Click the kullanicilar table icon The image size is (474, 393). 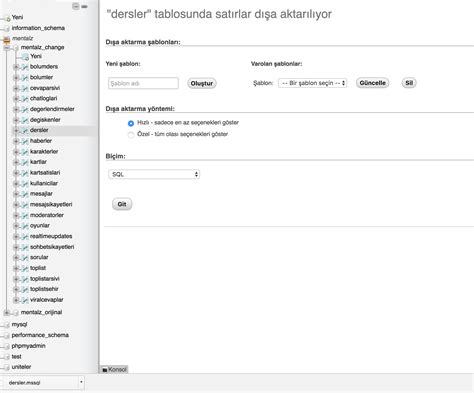25,184
